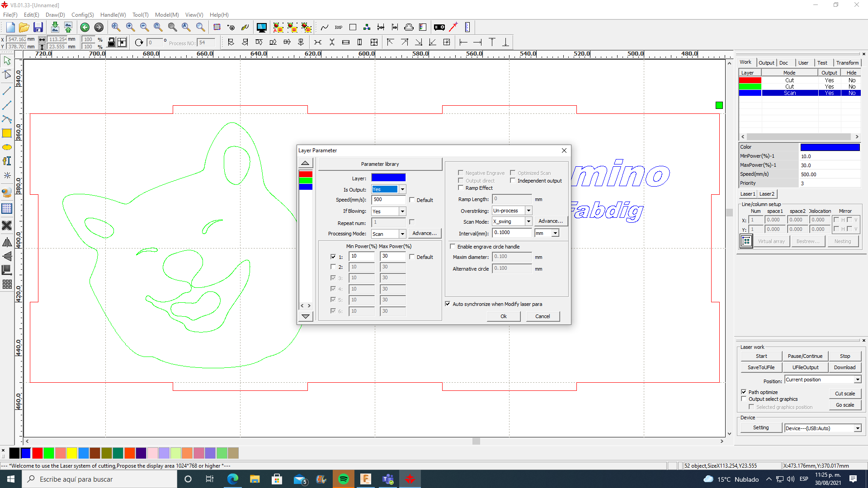The height and width of the screenshot is (488, 868).
Task: Click the horizontal mirror tool
Action: tap(7, 243)
